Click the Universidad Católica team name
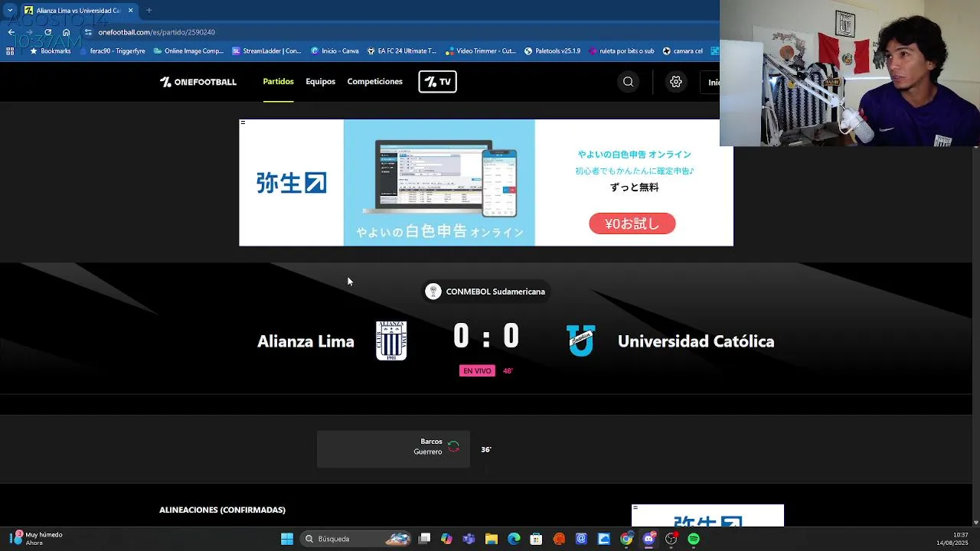 [x=696, y=341]
